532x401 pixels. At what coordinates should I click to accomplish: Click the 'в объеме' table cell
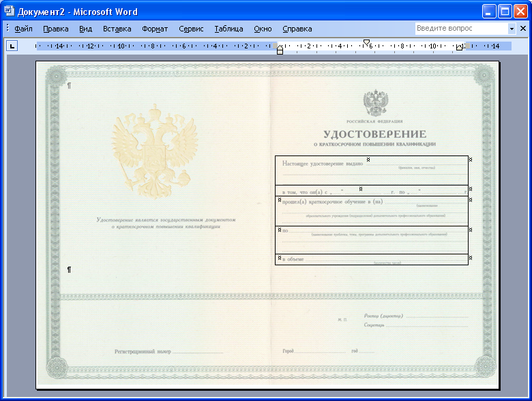[x=372, y=260]
